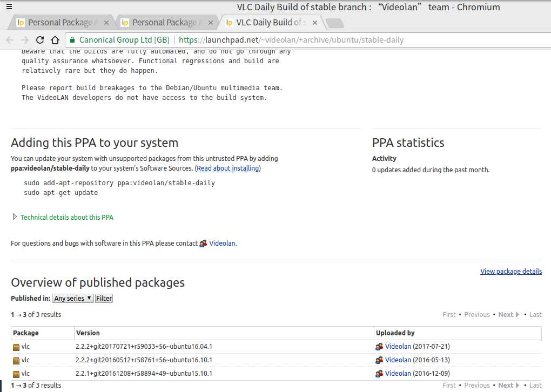Open the hamburger menu in the title bar
The width and height of the screenshot is (551, 392).
click(x=9, y=6)
